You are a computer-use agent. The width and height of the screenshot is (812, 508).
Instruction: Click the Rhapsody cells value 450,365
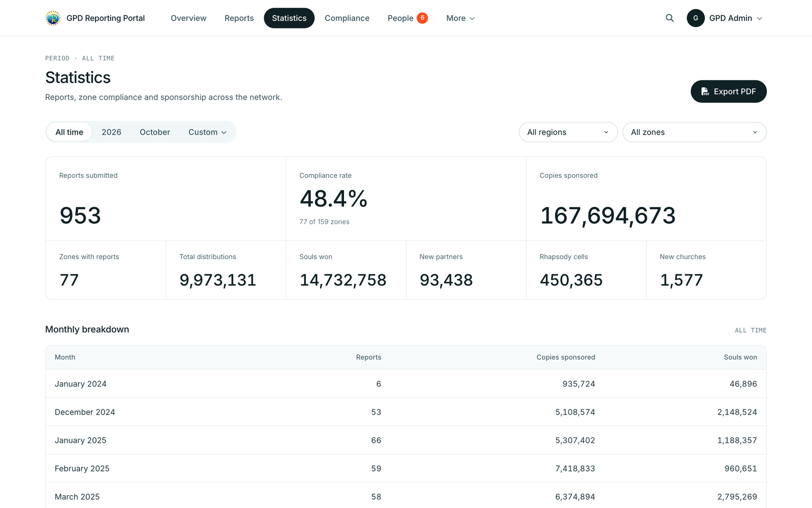click(571, 280)
